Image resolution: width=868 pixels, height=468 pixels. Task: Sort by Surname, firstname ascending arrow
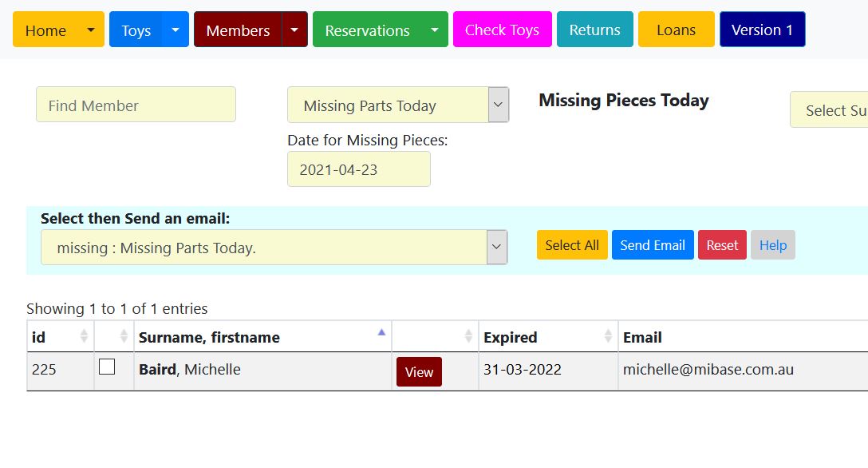click(x=381, y=334)
